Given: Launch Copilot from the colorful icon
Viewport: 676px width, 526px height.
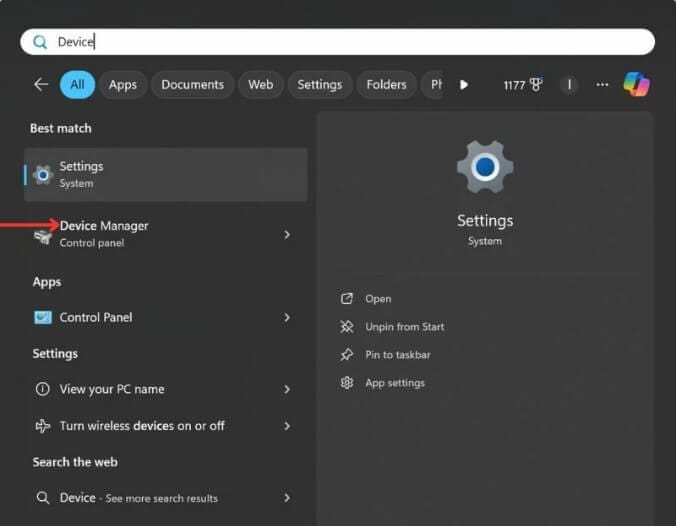Looking at the screenshot, I should pyautogui.click(x=636, y=84).
